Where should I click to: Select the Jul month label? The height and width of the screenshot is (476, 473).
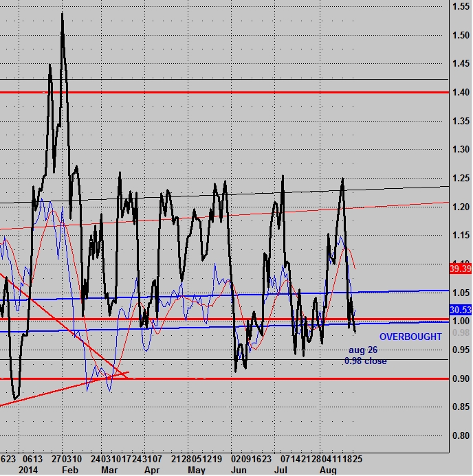point(280,471)
